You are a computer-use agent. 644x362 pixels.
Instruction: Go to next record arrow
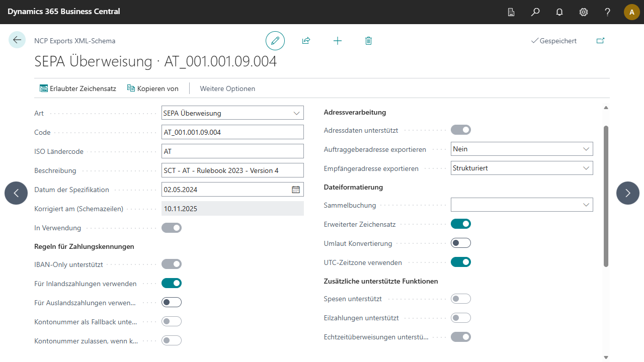[x=628, y=193]
